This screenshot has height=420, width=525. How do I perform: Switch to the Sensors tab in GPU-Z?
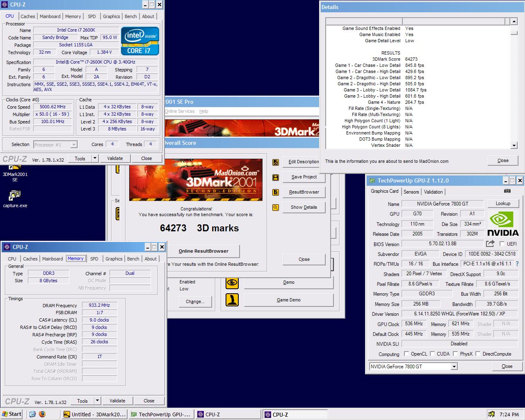[411, 192]
